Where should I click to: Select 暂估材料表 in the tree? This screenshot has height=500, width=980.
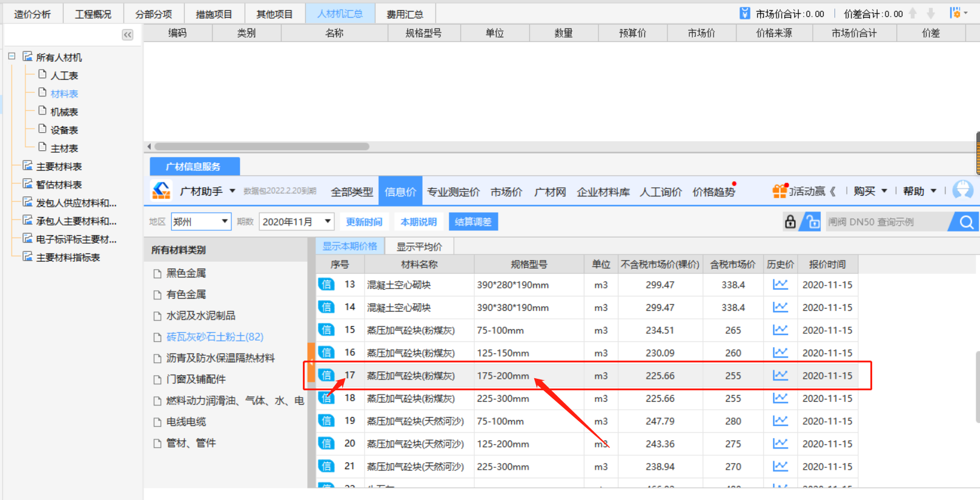tap(59, 184)
